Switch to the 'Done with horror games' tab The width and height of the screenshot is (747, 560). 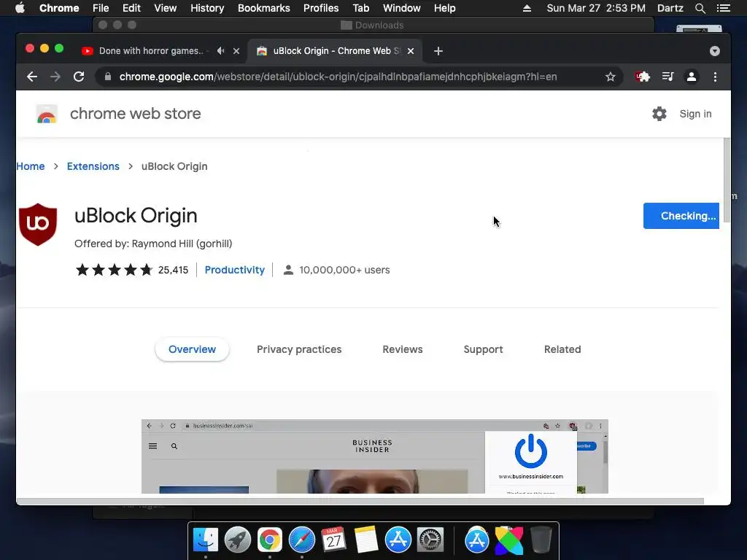click(x=150, y=51)
